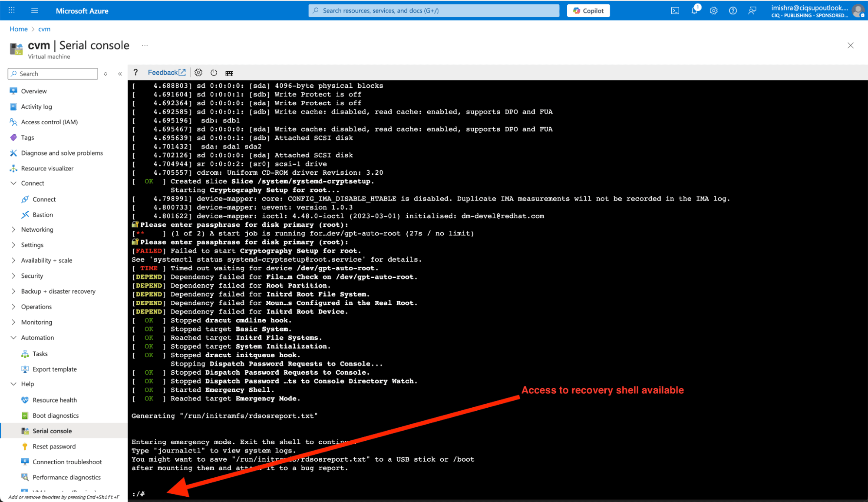Screen dimensions: 868x502
Task: Collapse the sidebar with double chevron
Action: [120, 74]
